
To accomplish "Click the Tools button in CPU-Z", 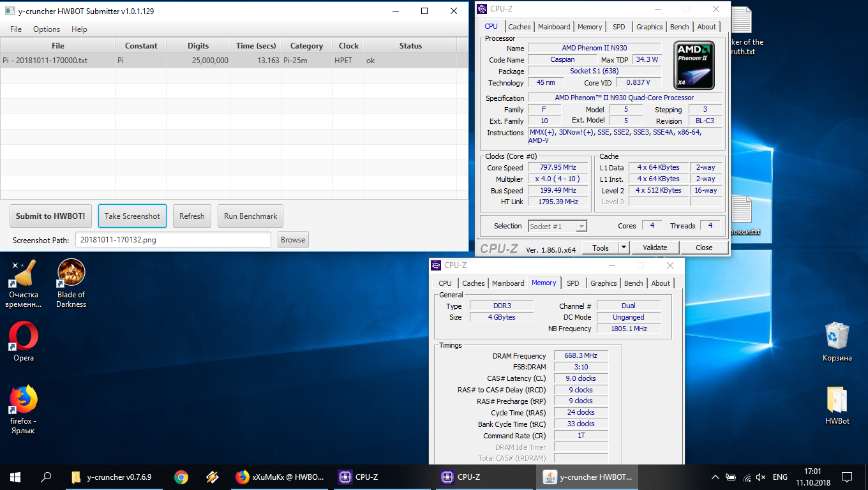I will click(x=600, y=248).
